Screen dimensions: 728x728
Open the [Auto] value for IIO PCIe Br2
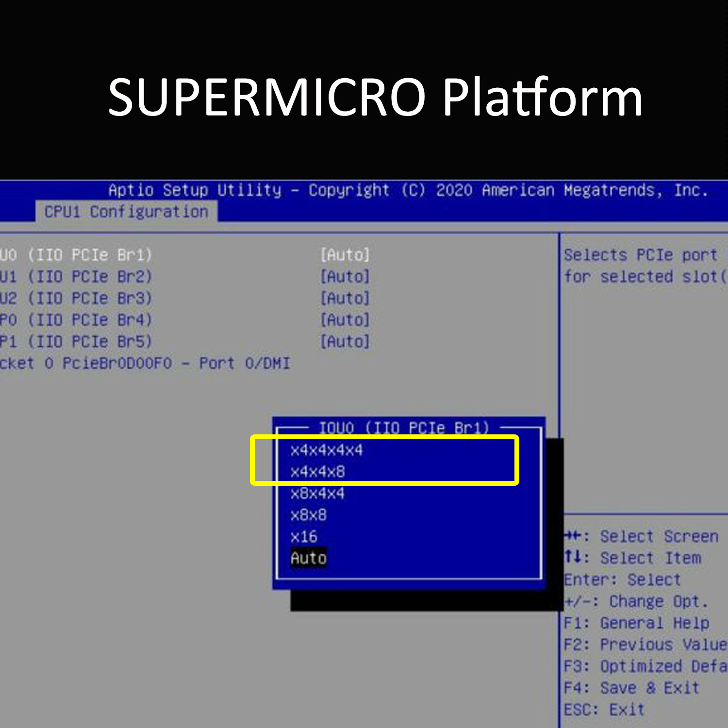345,277
